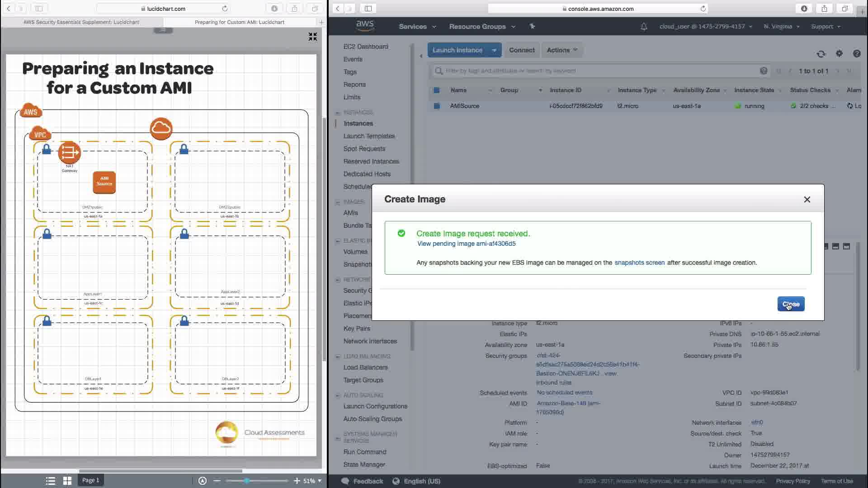Switch to AWS Security Essentials Supplement tab
The image size is (868, 488).
tap(81, 22)
